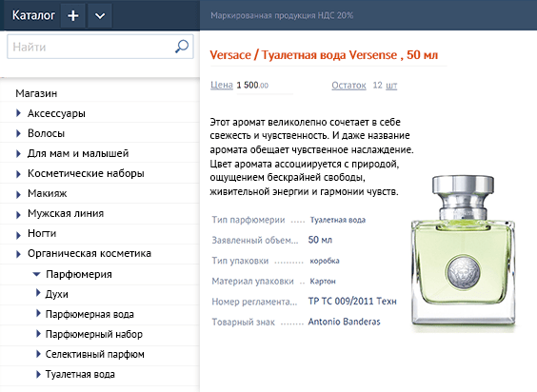
Task: Select the Косметические наборы label
Action: pyautogui.click(x=86, y=173)
